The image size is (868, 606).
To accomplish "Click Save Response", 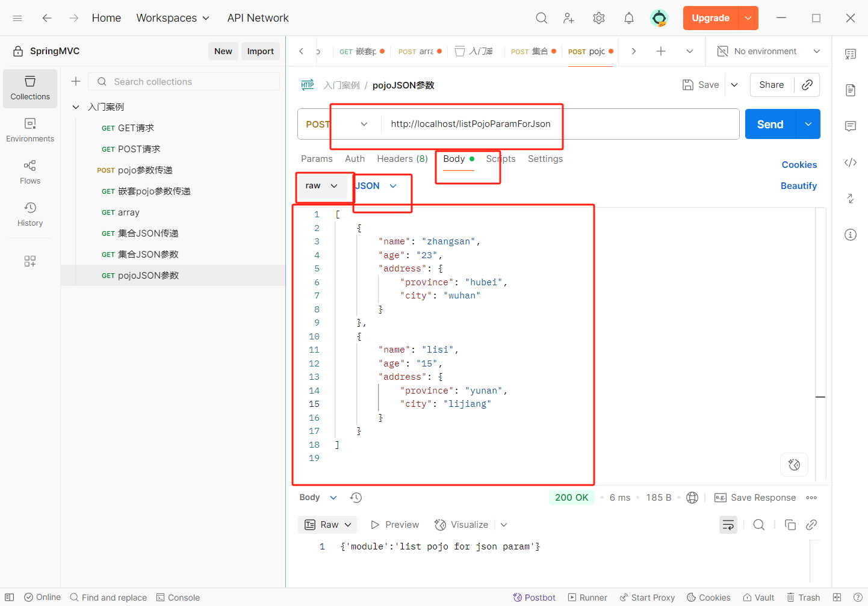I will click(755, 498).
